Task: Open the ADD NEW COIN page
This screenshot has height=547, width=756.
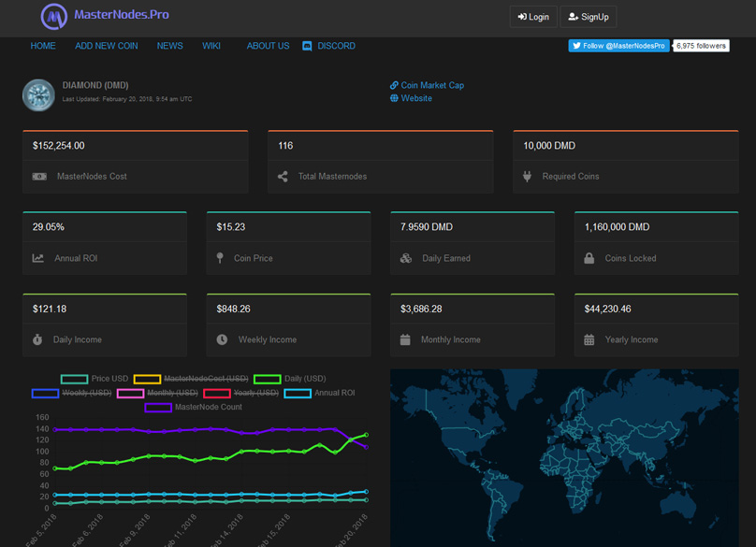Action: 107,46
